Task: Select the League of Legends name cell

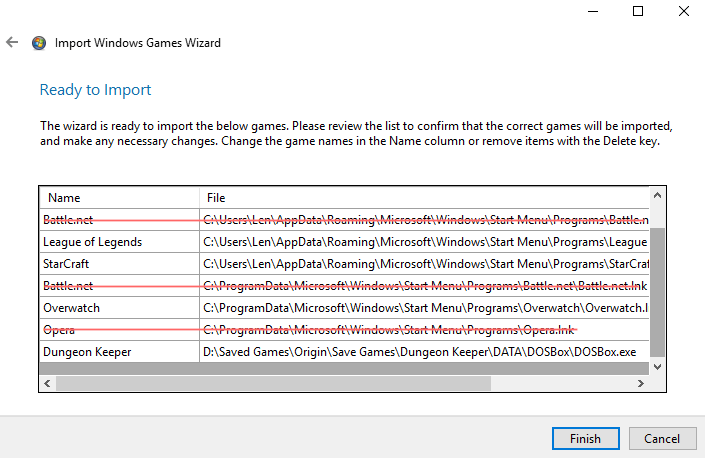Action: point(92,242)
